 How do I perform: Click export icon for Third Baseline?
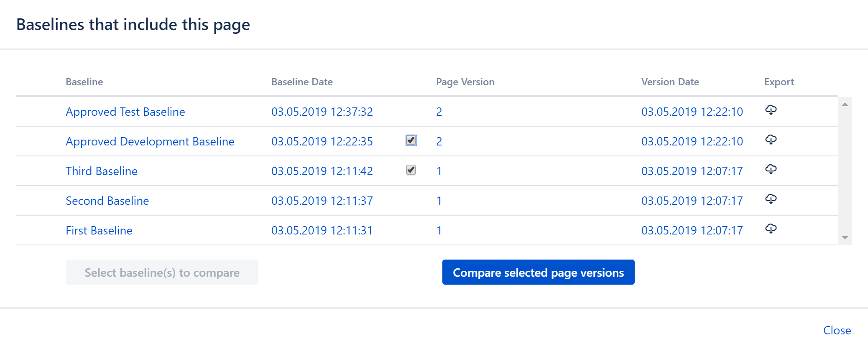[771, 170]
